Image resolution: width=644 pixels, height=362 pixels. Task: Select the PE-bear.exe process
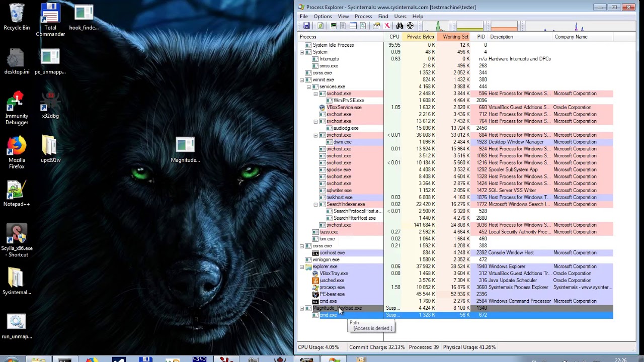[x=455, y=294]
